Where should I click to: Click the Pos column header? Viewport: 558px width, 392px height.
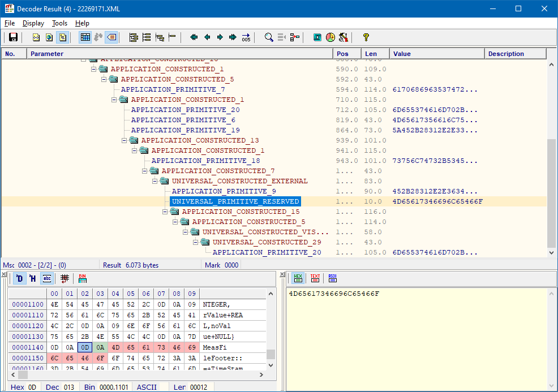point(347,54)
